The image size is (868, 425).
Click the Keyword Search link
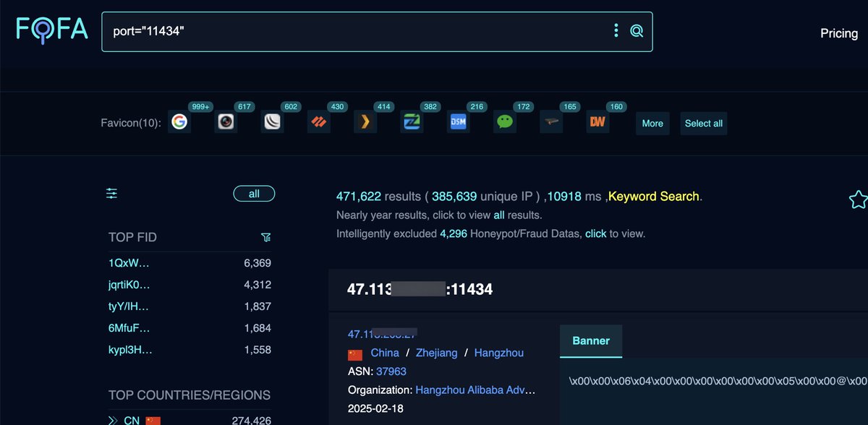pos(654,196)
